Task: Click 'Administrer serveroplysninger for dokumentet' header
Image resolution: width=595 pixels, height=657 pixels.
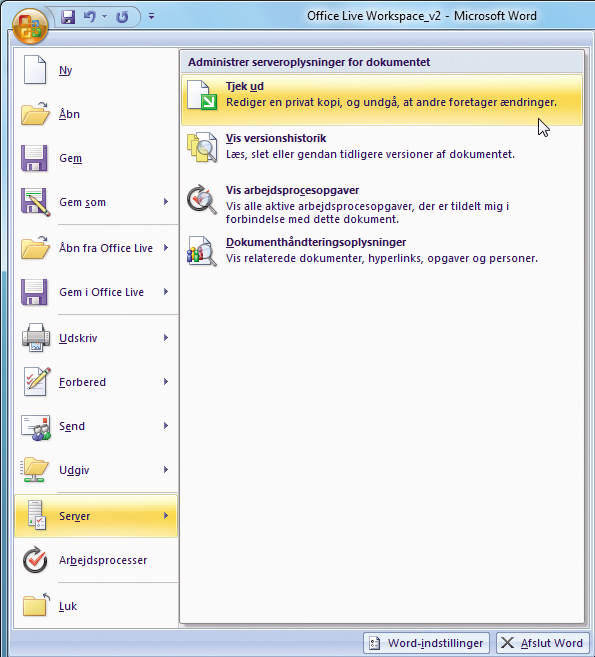Action: [309, 62]
